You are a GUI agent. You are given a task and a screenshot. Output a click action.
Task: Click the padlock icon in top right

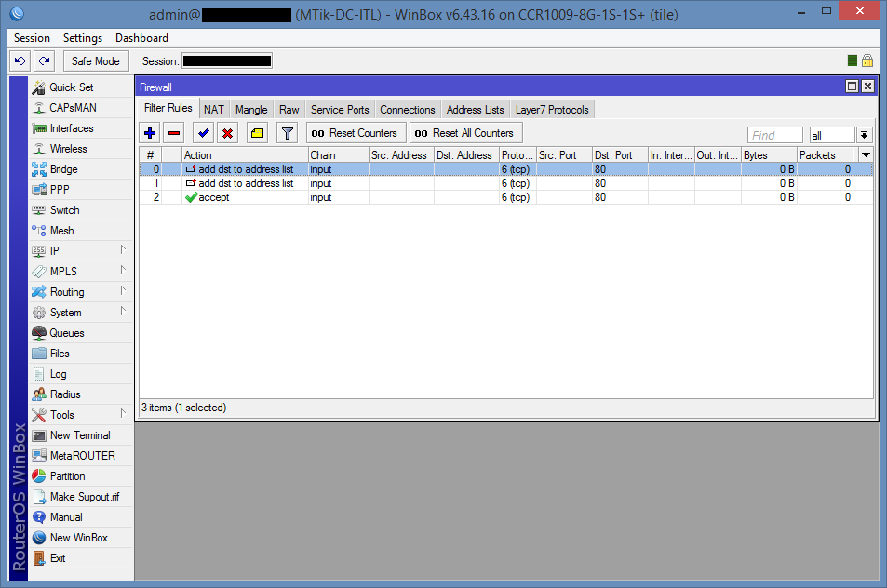tap(867, 60)
